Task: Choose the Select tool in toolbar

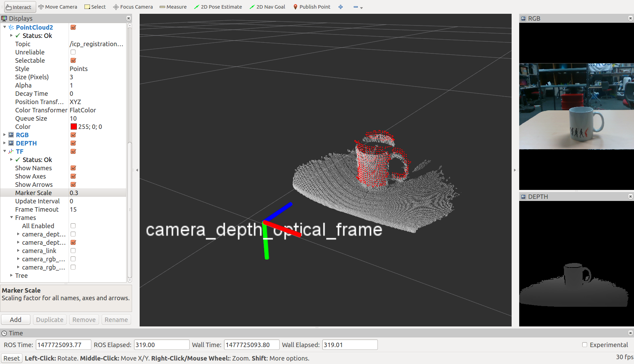Action: pos(95,7)
